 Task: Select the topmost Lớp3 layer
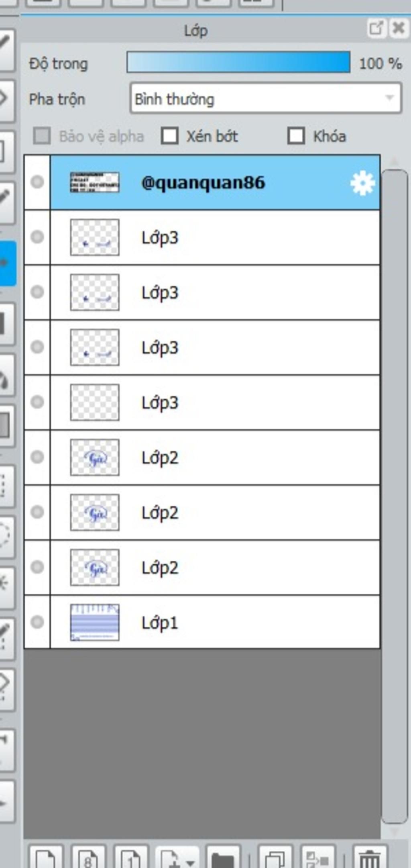[x=241, y=237]
